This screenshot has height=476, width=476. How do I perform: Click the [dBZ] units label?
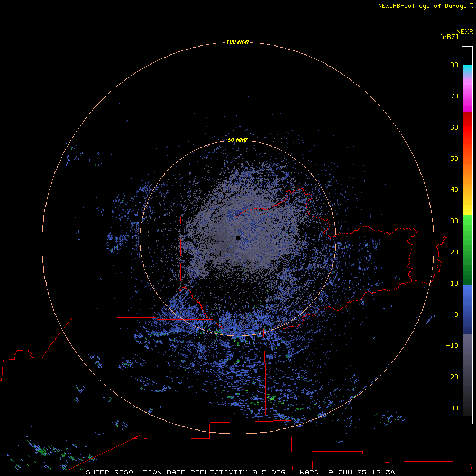click(449, 36)
